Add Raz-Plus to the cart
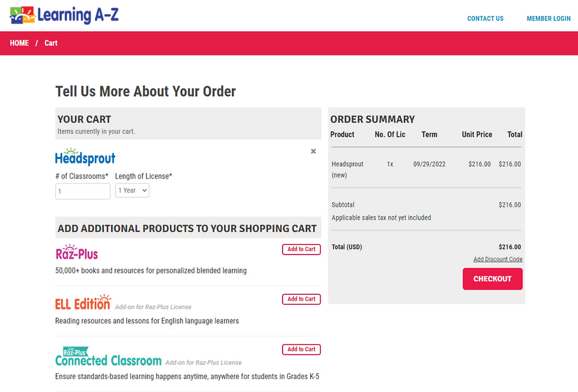578x392 pixels. (301, 249)
